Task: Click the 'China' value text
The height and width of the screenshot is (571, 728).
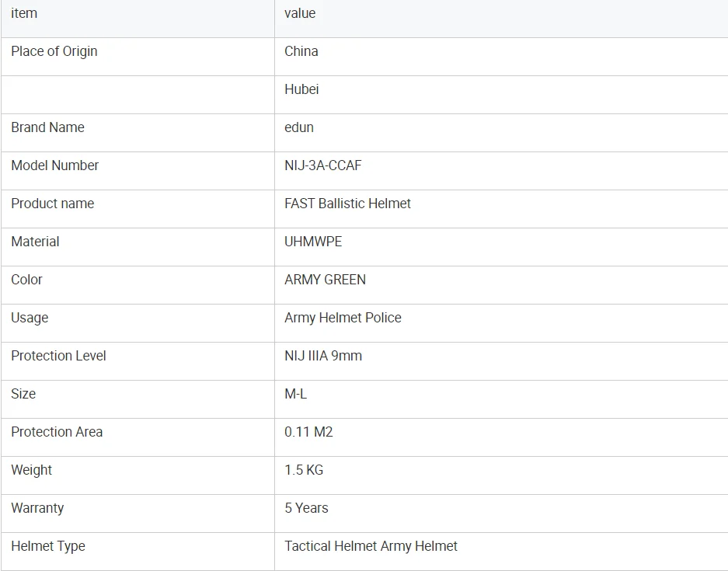Action: pos(301,51)
